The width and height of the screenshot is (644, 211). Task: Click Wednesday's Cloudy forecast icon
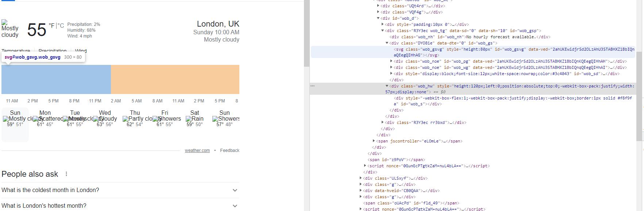coord(105,119)
